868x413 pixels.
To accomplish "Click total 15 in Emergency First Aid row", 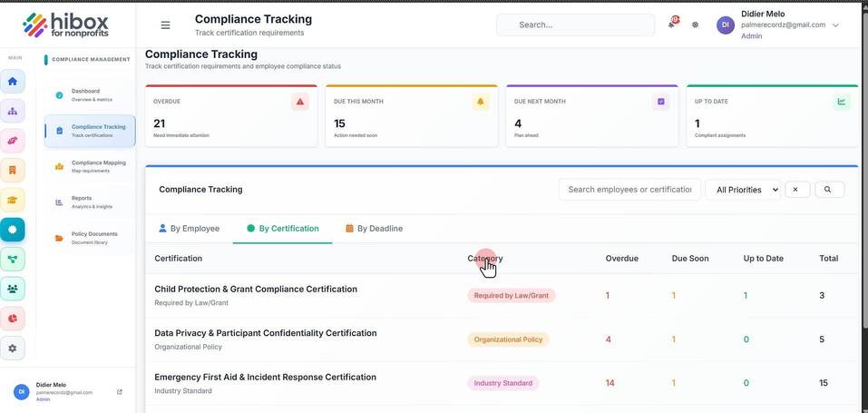I will pyautogui.click(x=824, y=383).
